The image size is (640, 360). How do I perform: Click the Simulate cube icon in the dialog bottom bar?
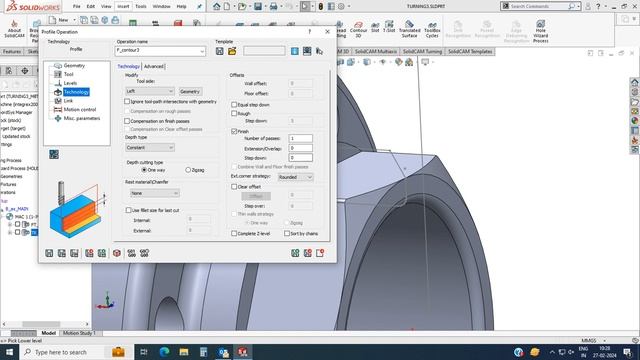point(117,253)
